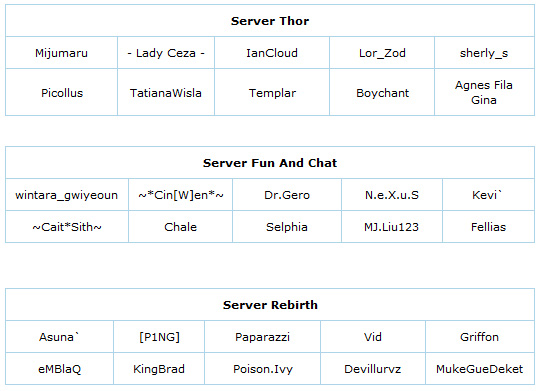
Task: Click the Paparazzi table cell
Action: pos(263,337)
